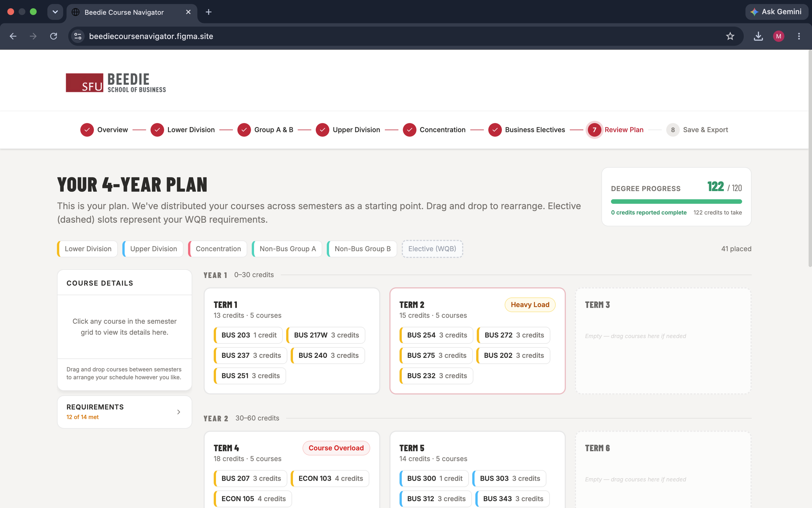Expand the Requirements panel chevron

tap(179, 412)
